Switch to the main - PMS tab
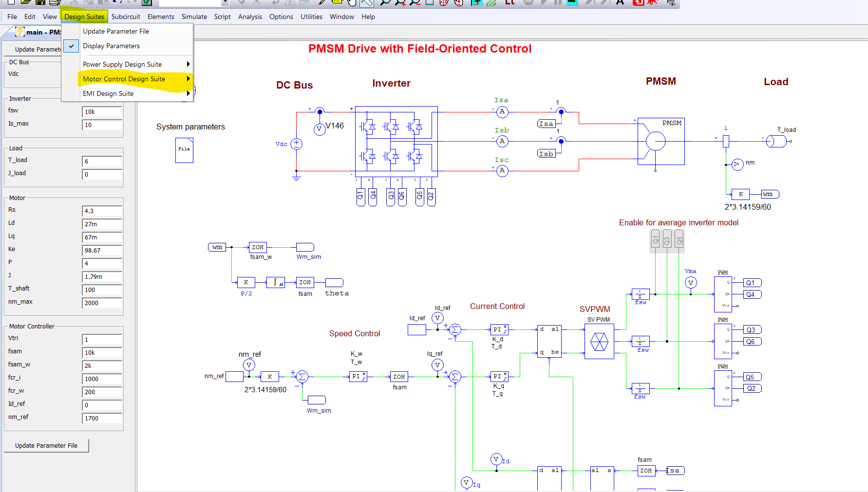The width and height of the screenshot is (868, 492). click(x=38, y=32)
